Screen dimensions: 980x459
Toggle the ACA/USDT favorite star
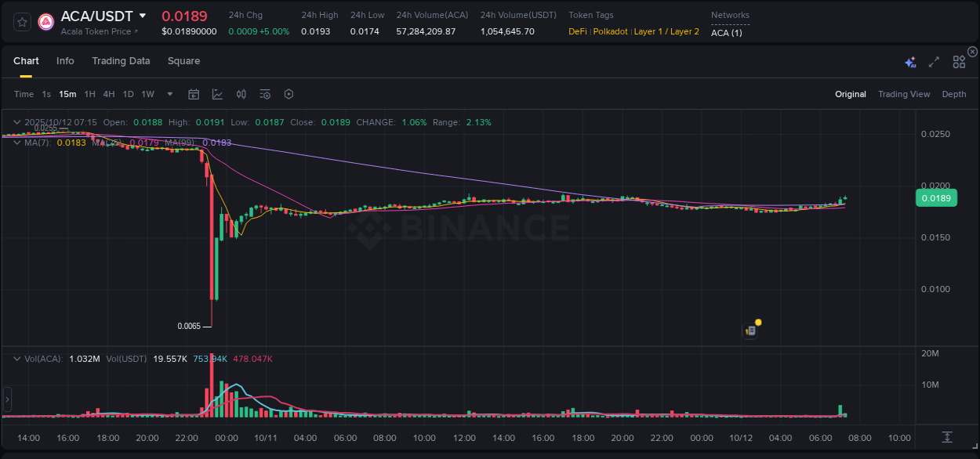pos(21,21)
